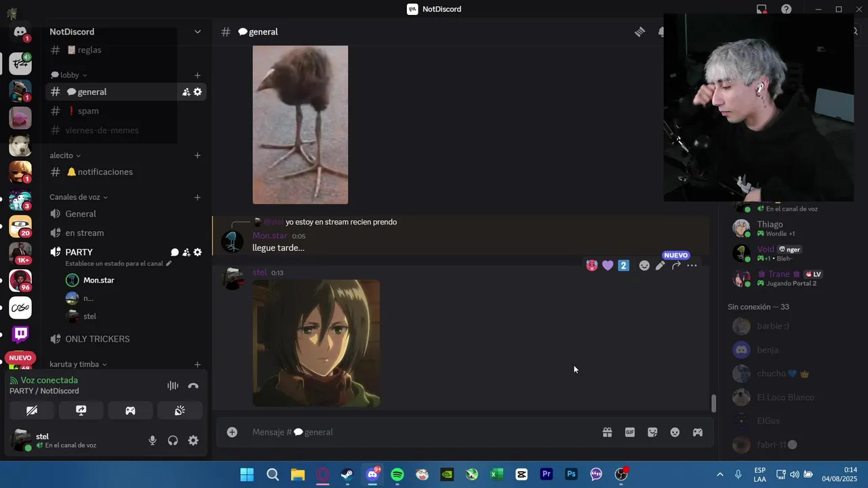Open the Twitch server icon in sidebar
This screenshot has height=488, width=868.
20,334
